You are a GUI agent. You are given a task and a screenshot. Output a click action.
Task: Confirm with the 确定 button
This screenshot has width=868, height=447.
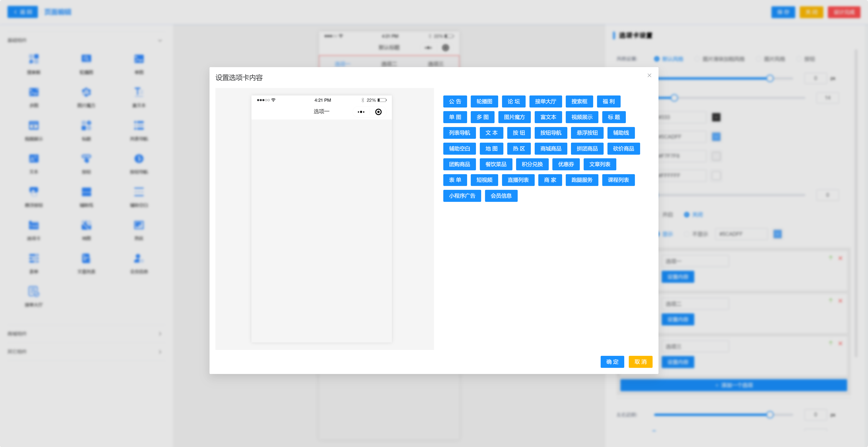pos(612,362)
